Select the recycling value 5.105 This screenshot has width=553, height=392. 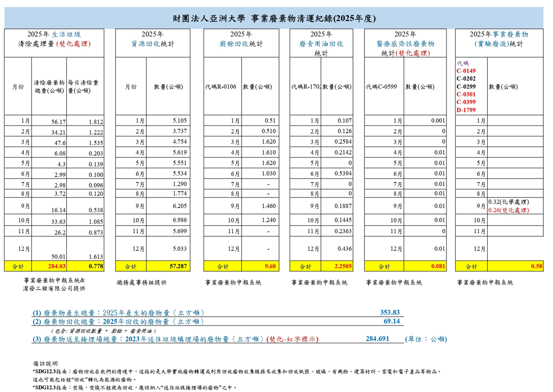[180, 120]
